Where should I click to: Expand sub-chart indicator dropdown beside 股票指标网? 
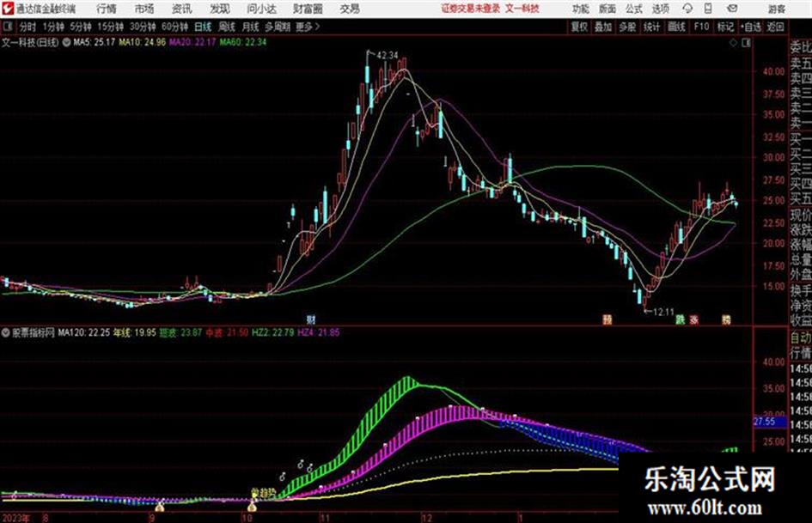click(6, 332)
